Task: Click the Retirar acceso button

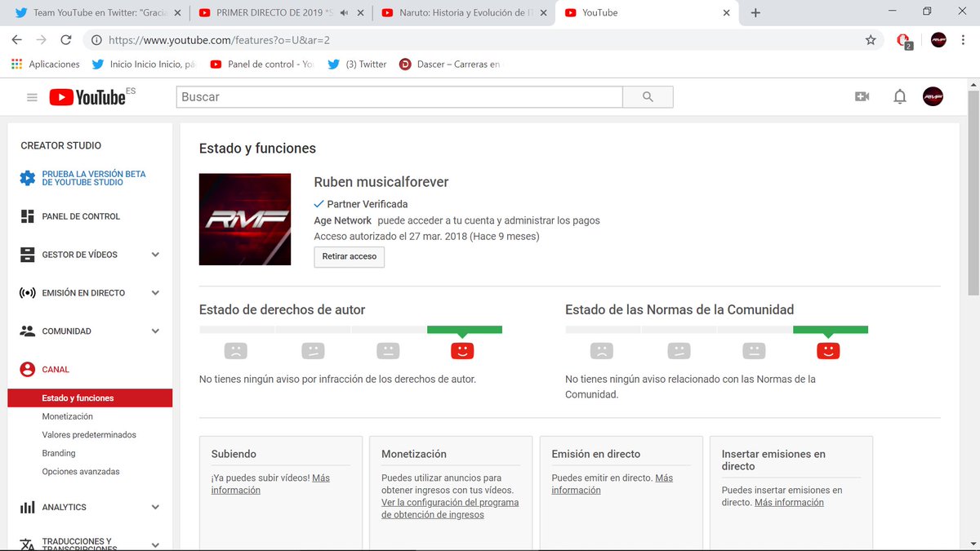Action: (350, 256)
